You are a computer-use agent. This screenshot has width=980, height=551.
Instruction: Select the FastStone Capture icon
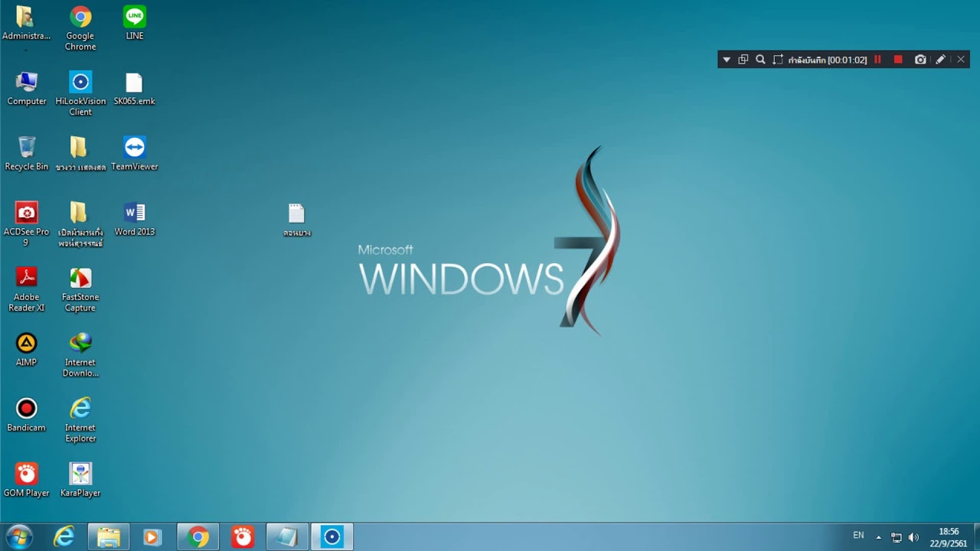click(x=80, y=289)
